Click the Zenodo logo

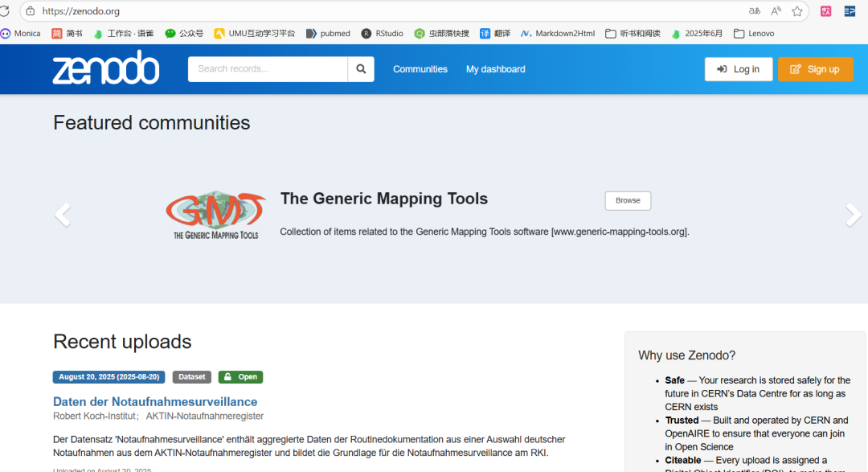[106, 68]
